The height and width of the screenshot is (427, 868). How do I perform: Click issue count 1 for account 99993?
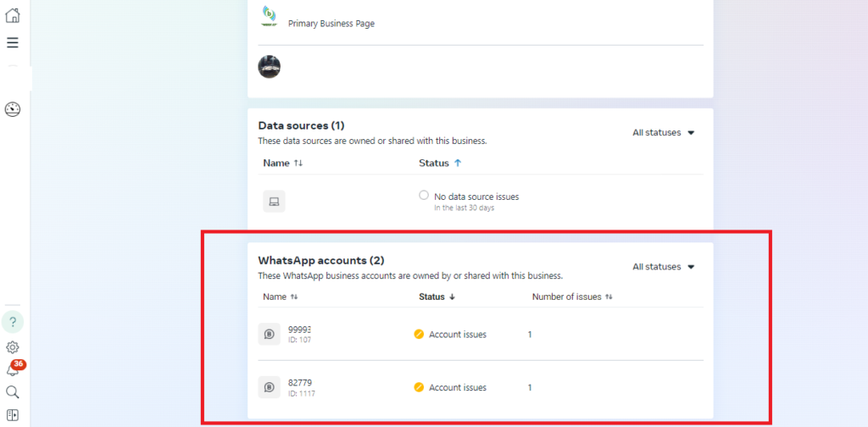[530, 335]
